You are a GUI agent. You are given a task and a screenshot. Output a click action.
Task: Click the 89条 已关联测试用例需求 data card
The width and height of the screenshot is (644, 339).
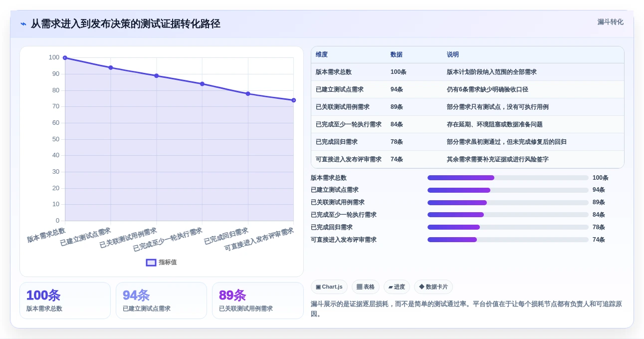[x=258, y=301]
